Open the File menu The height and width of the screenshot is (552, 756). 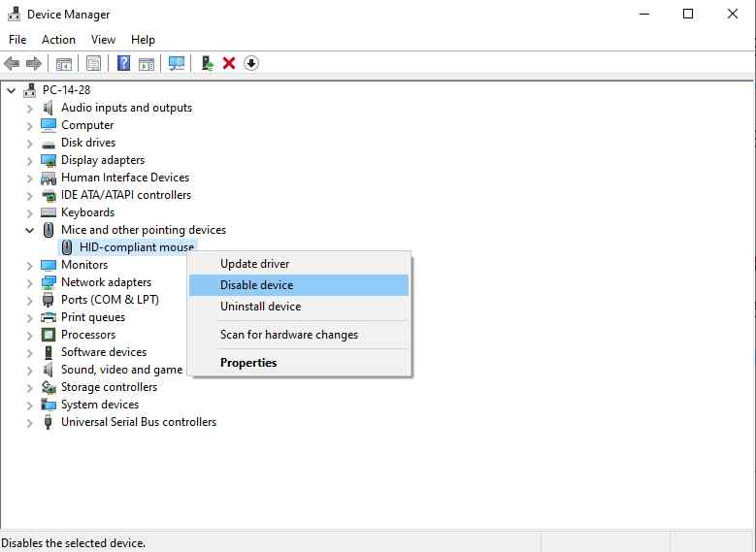pyautogui.click(x=17, y=40)
